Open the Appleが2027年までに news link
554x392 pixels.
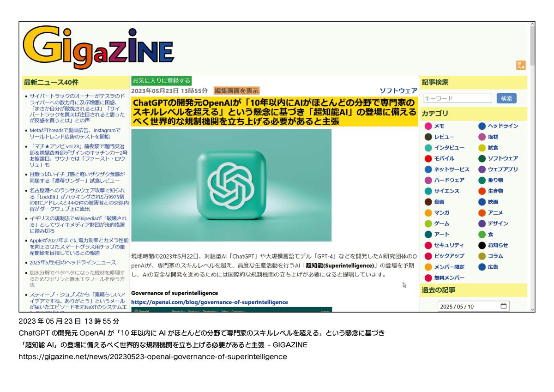tap(79, 247)
